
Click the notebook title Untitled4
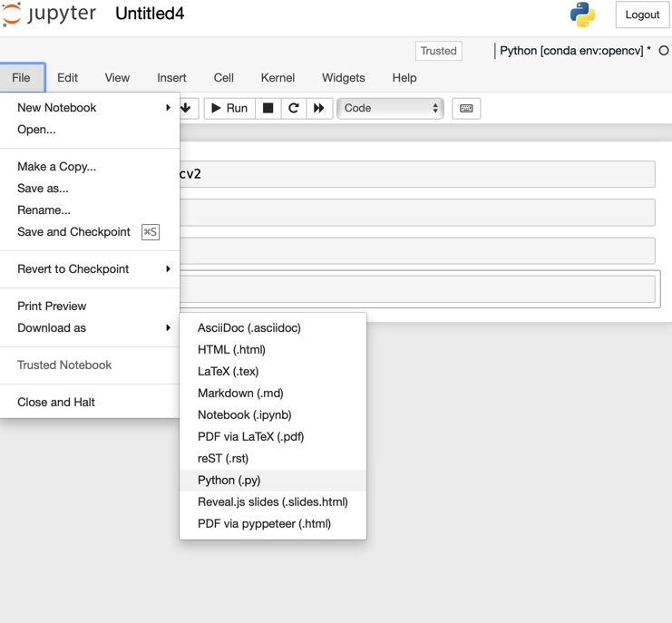pyautogui.click(x=150, y=14)
